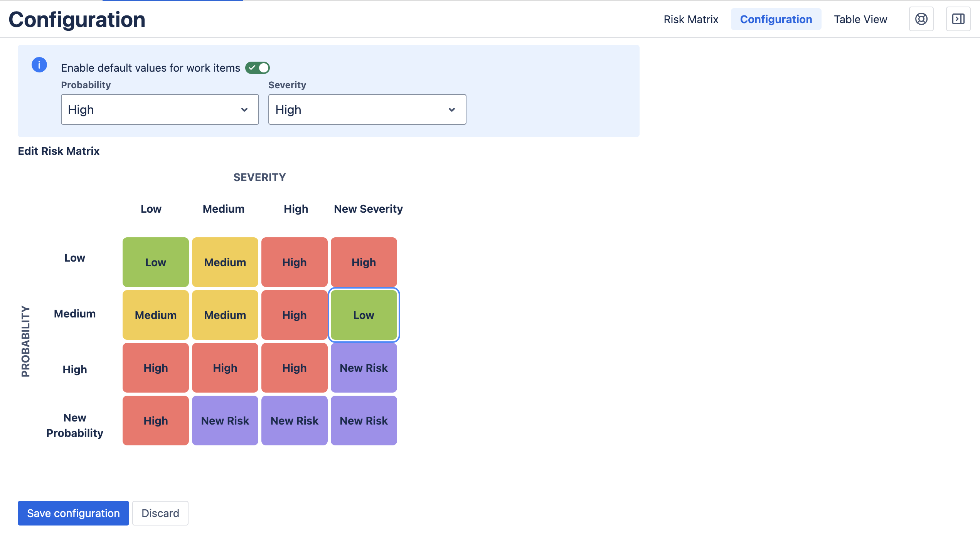Click purple New Risk cell in High probability row

coord(364,368)
